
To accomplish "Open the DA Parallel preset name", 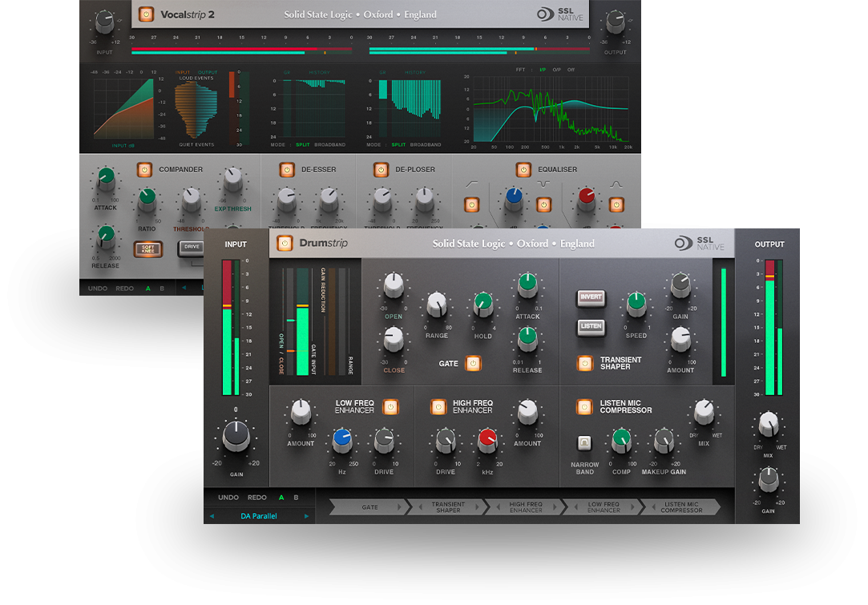I will click(259, 516).
